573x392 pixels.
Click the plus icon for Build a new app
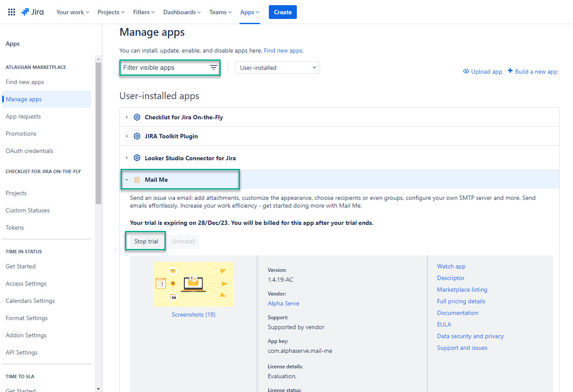(x=510, y=71)
